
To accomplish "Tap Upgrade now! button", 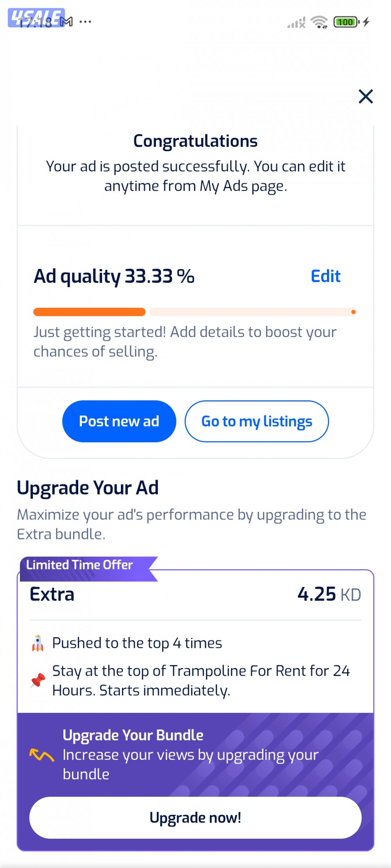I will point(195,818).
